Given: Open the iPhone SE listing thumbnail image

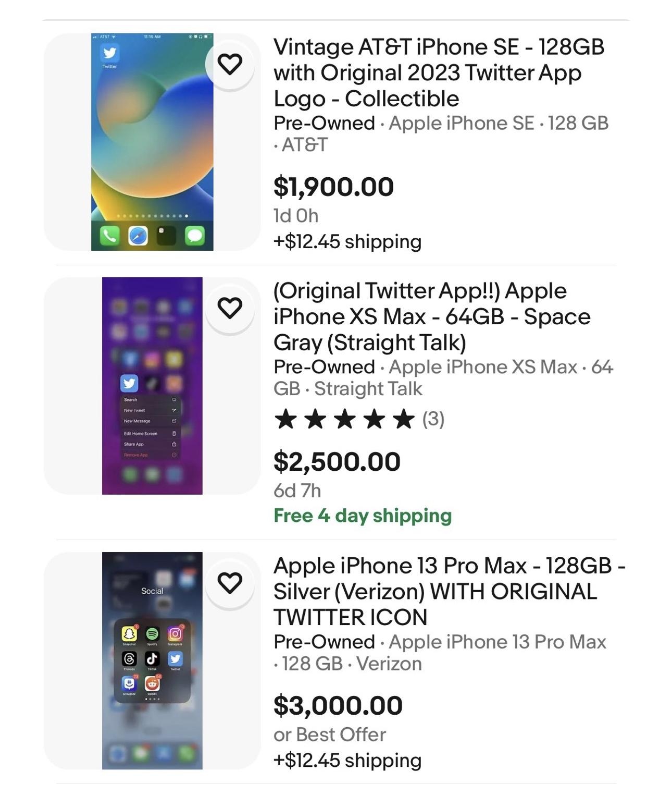Looking at the screenshot, I should tap(152, 142).
